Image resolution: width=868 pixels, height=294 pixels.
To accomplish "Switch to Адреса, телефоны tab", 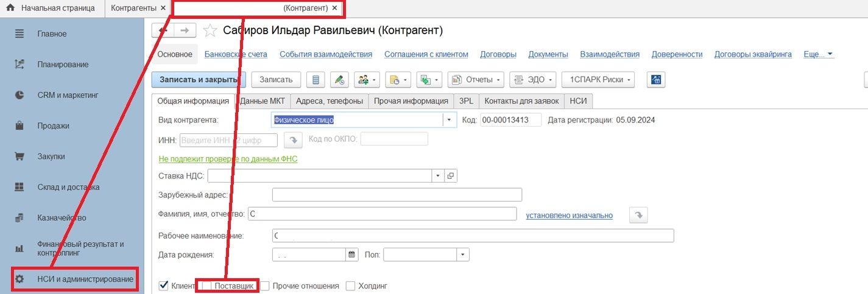I will pos(330,101).
